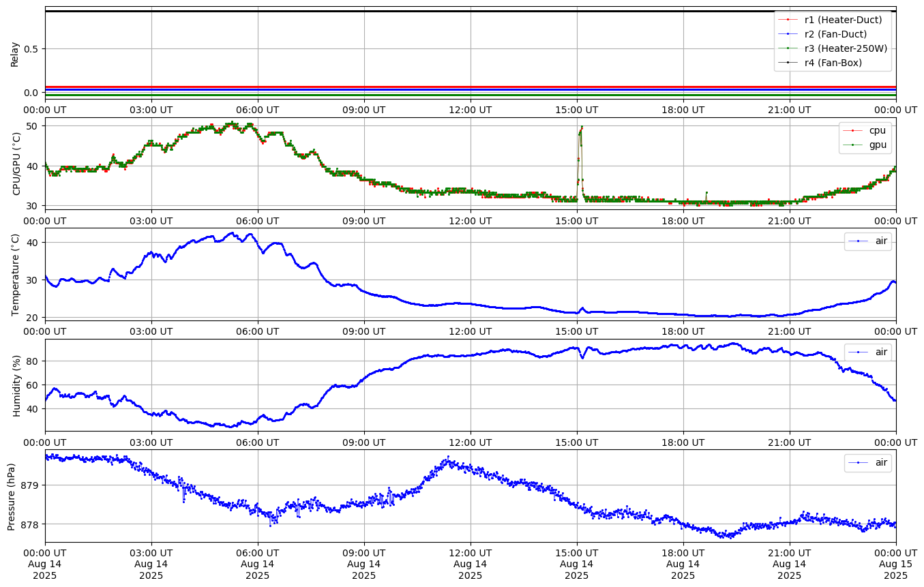This screenshot has height=587, width=924.
Task: Click the gpu legend entry
Action: pos(865,145)
